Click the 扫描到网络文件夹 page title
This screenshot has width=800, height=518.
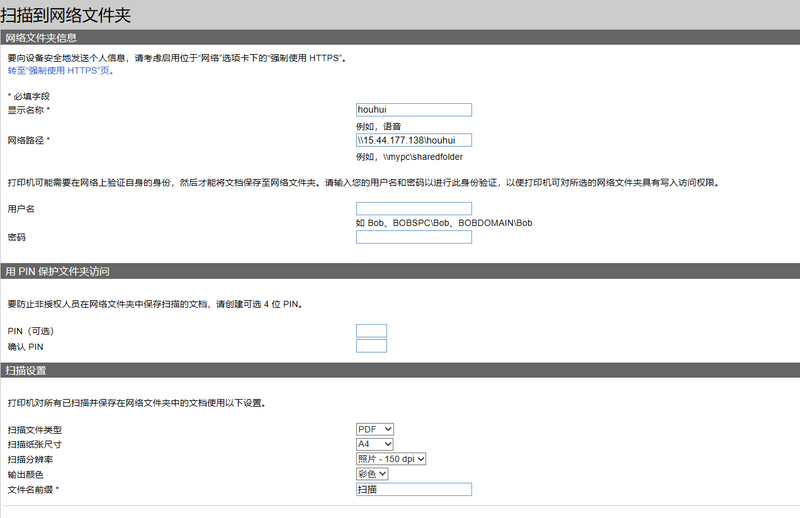point(65,15)
